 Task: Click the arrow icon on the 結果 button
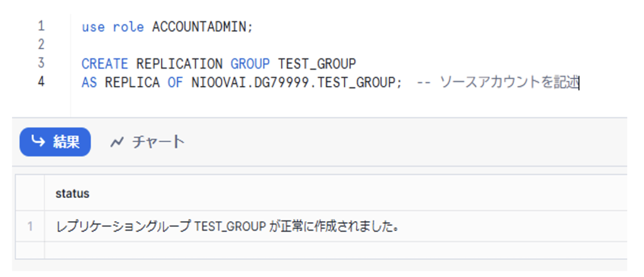[38, 142]
